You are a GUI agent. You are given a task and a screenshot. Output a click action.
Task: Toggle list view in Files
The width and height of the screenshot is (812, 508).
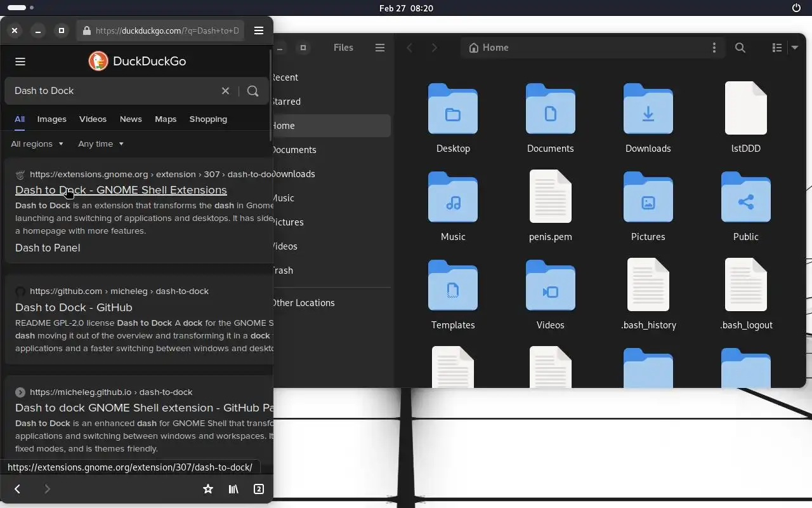[x=776, y=48]
